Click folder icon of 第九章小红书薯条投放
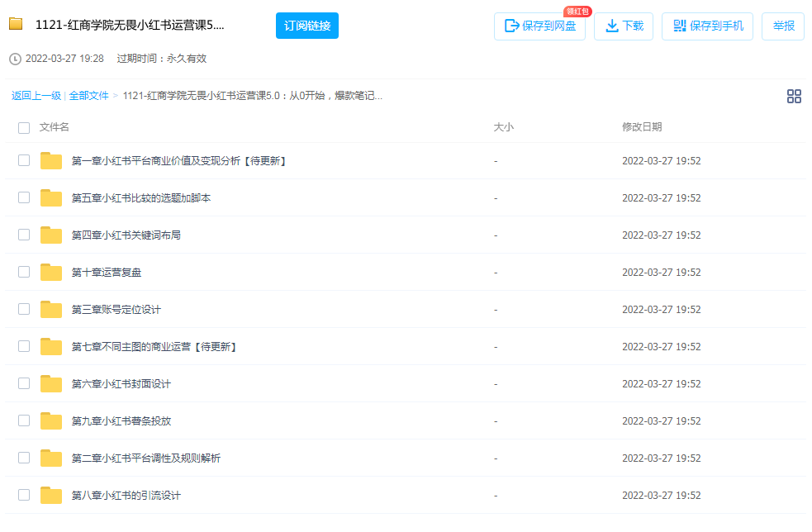Screen dimensions: 812x532 [x=51, y=421]
